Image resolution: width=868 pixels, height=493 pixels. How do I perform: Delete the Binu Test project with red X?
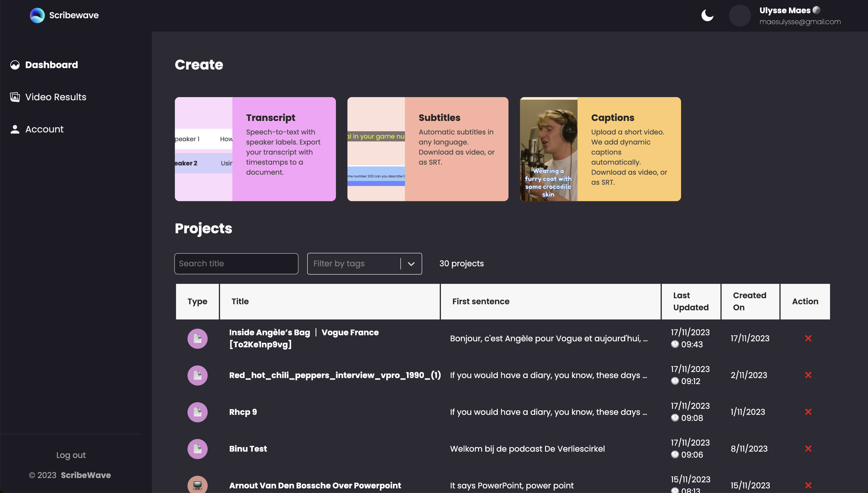click(x=808, y=449)
